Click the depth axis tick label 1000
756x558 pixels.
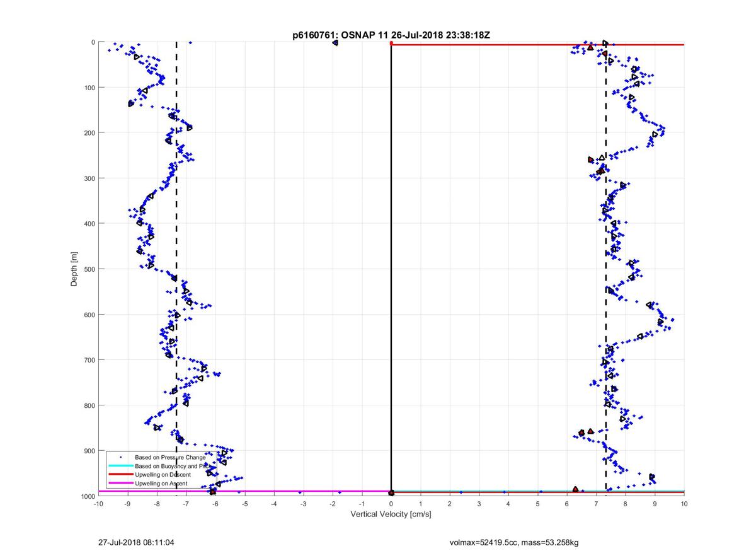pyautogui.click(x=87, y=496)
